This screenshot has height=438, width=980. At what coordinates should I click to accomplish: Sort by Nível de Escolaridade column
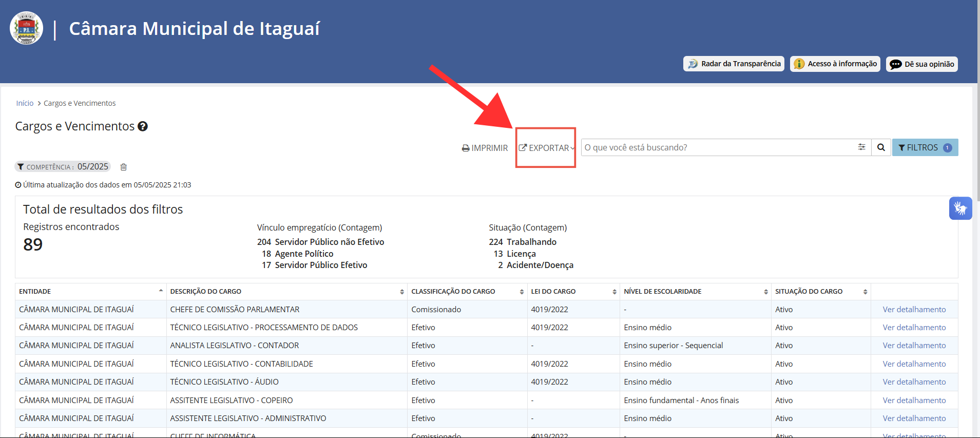pyautogui.click(x=696, y=292)
